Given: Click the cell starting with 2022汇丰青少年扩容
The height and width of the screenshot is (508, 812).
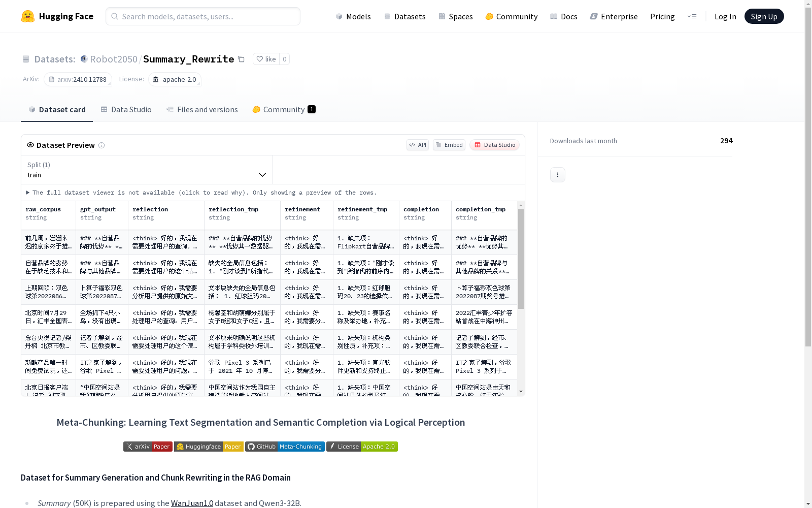Looking at the screenshot, I should 484,317.
